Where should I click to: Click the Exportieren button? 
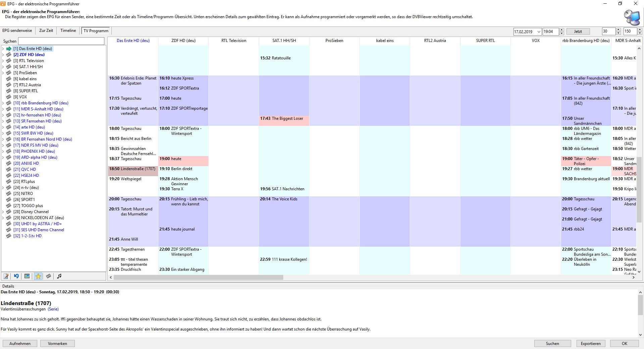click(x=591, y=344)
